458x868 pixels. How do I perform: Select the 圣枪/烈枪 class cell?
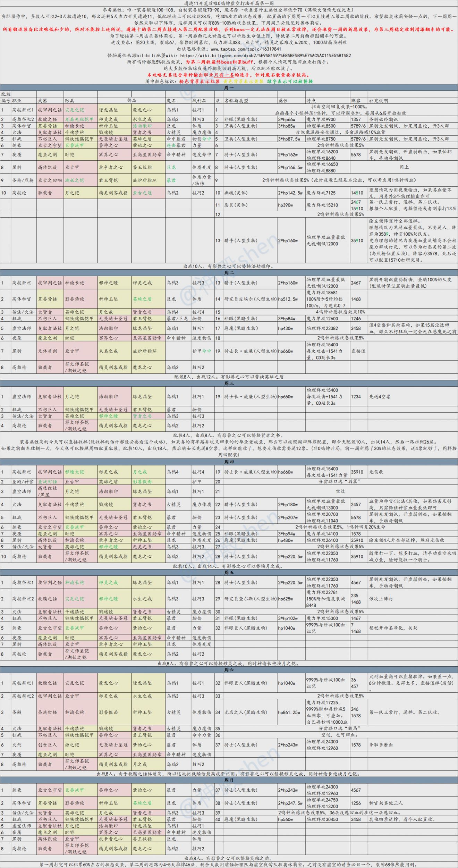[x=24, y=180]
